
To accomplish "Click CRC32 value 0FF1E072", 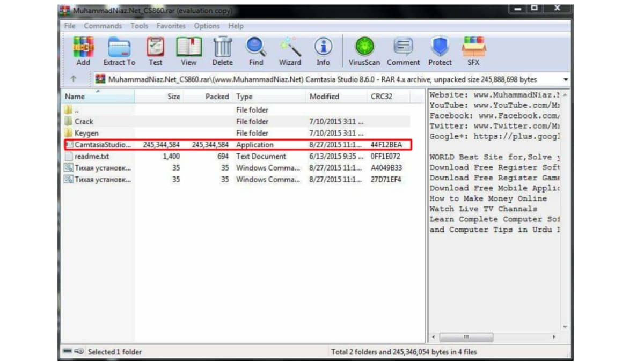I will tap(385, 157).
